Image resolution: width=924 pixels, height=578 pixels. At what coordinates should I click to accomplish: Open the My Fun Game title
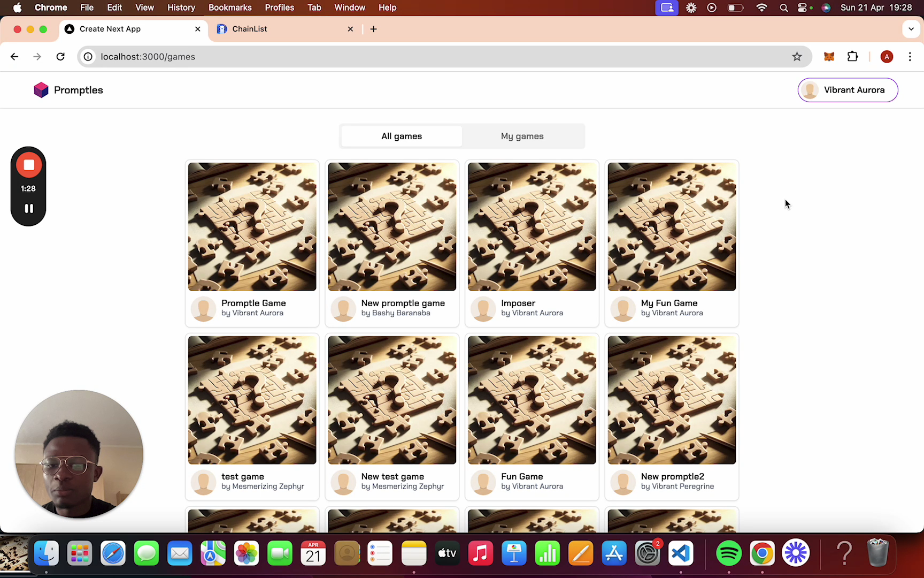click(x=669, y=303)
